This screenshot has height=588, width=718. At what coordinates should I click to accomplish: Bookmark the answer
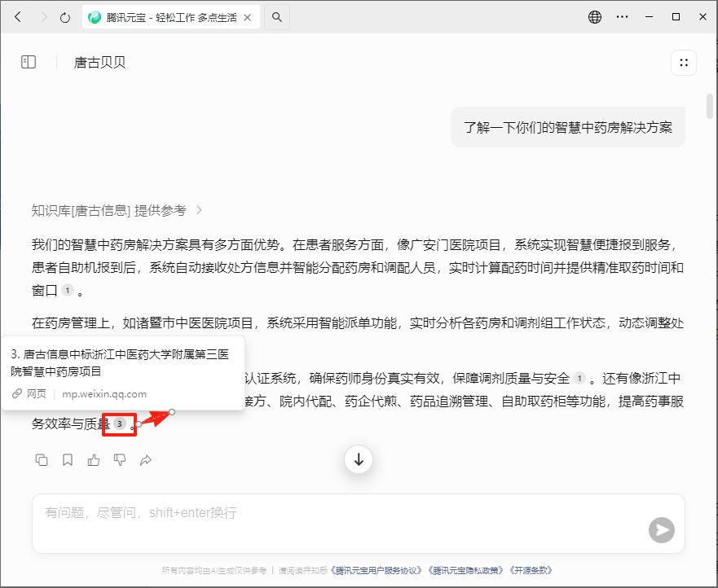click(68, 460)
